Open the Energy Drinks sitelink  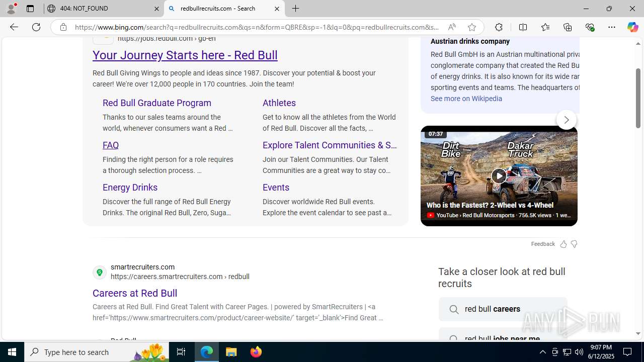pyautogui.click(x=130, y=187)
